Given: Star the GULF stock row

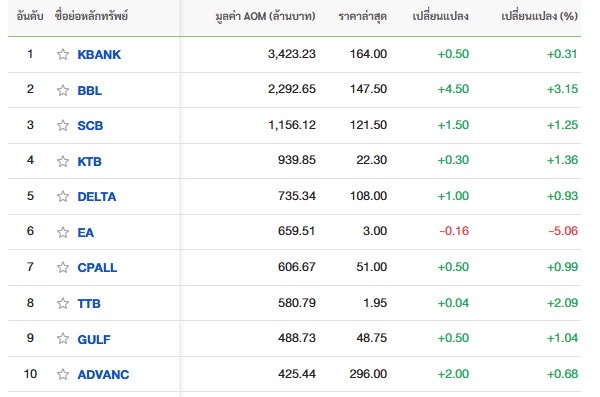Looking at the screenshot, I should [63, 338].
